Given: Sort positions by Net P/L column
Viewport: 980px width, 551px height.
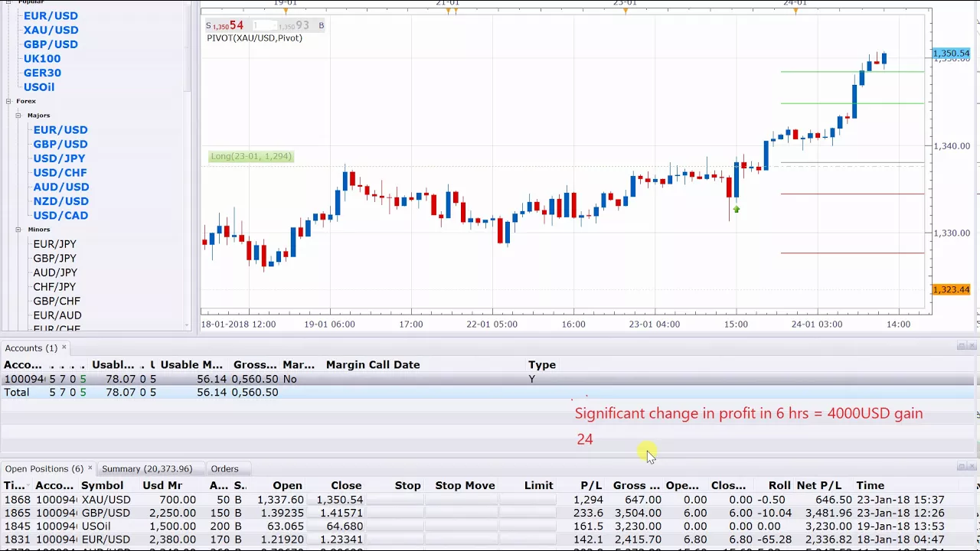Looking at the screenshot, I should [818, 485].
